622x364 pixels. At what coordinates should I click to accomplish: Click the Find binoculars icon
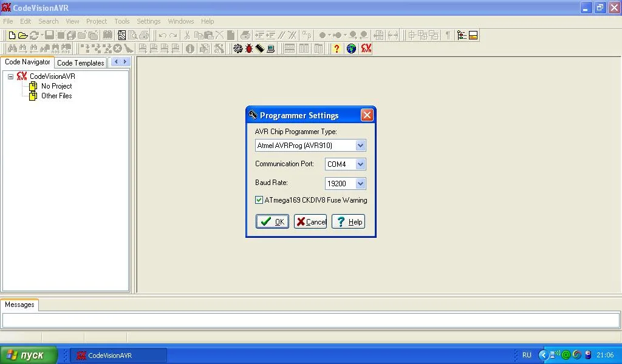pos(12,49)
